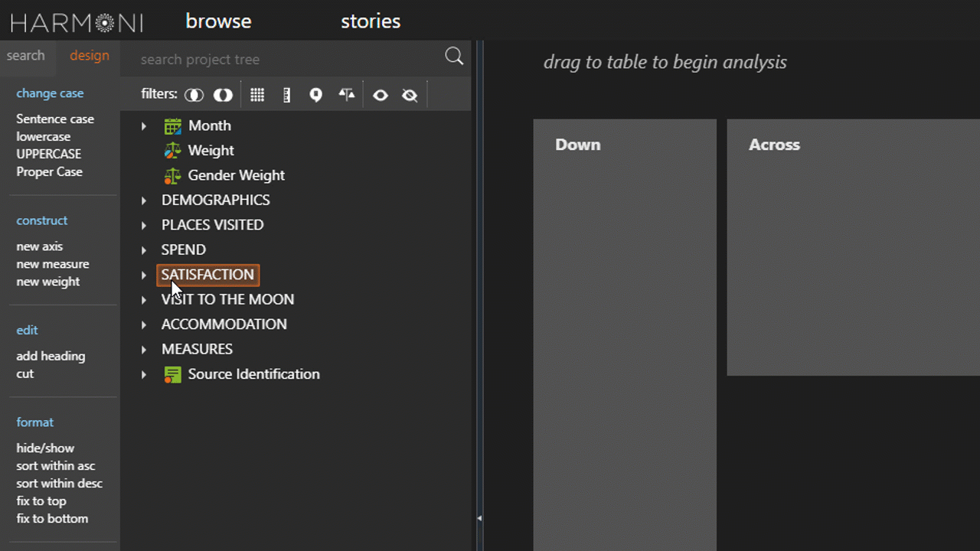
Task: Switch to the design tab
Action: (90, 56)
